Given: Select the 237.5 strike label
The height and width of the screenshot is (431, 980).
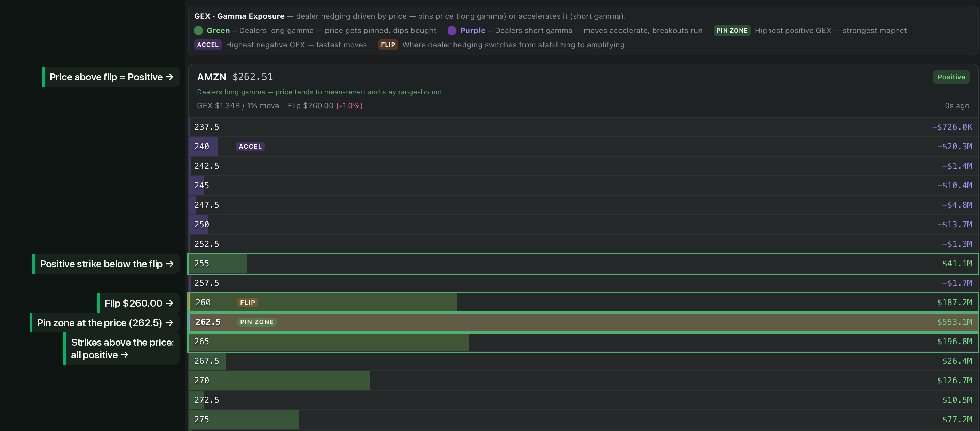Looking at the screenshot, I should click(207, 127).
